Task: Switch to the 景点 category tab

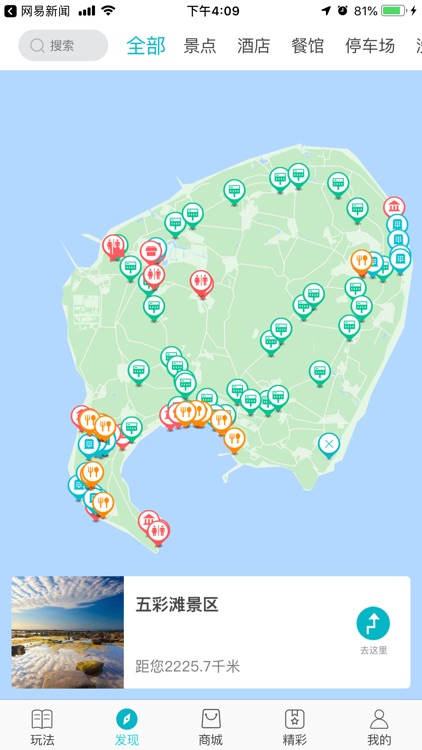Action: tap(200, 46)
